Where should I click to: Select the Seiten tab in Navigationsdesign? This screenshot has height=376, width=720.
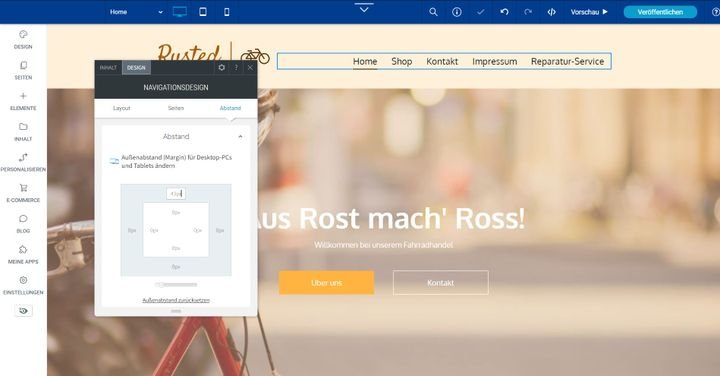pos(176,108)
